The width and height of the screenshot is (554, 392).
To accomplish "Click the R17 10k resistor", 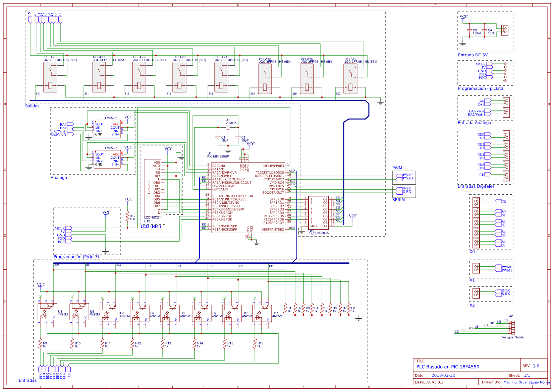I will pyautogui.click(x=127, y=217).
